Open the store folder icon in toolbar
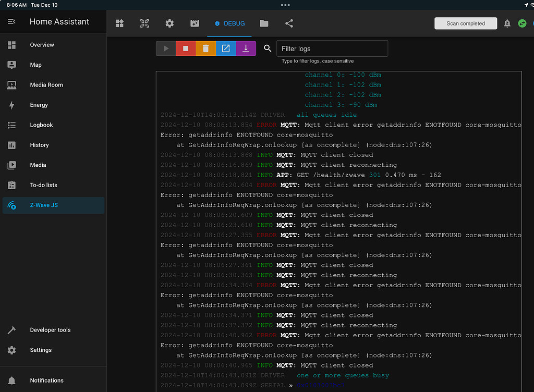 (x=264, y=23)
